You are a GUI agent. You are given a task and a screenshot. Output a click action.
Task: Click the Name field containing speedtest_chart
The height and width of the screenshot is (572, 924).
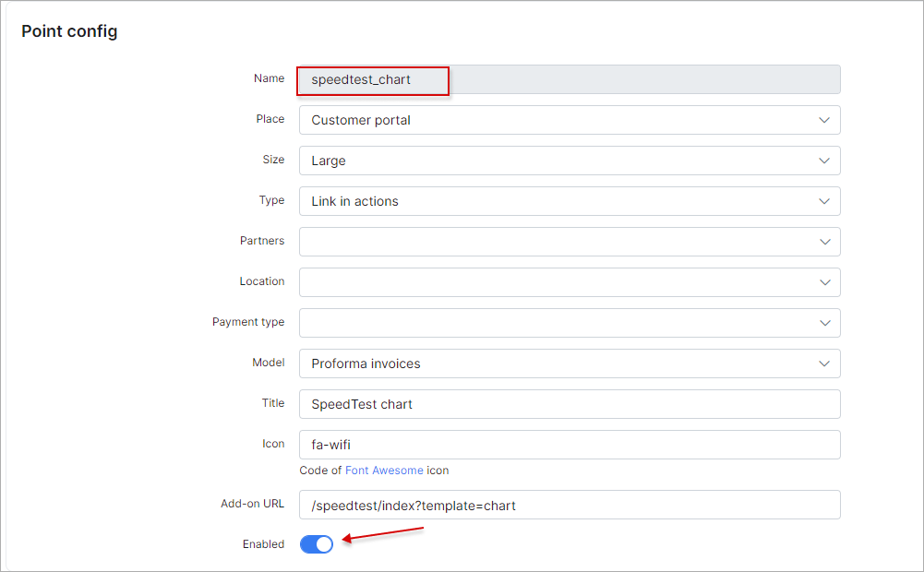(x=570, y=79)
